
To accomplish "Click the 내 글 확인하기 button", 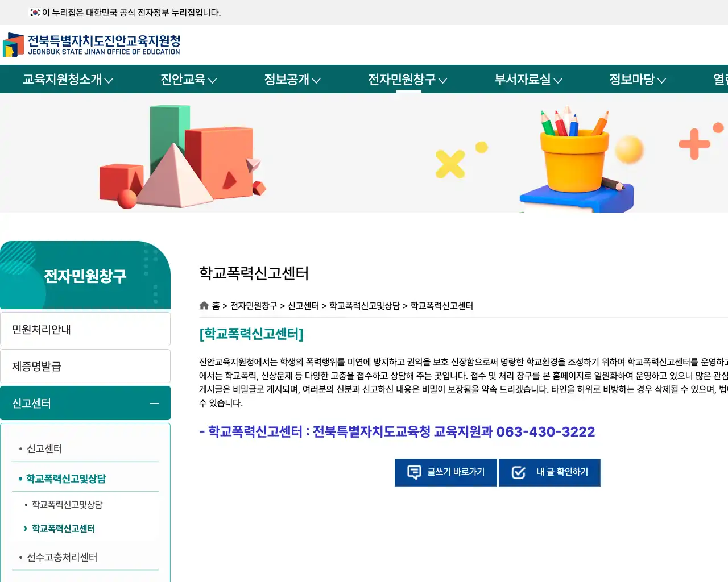I will click(x=549, y=472).
